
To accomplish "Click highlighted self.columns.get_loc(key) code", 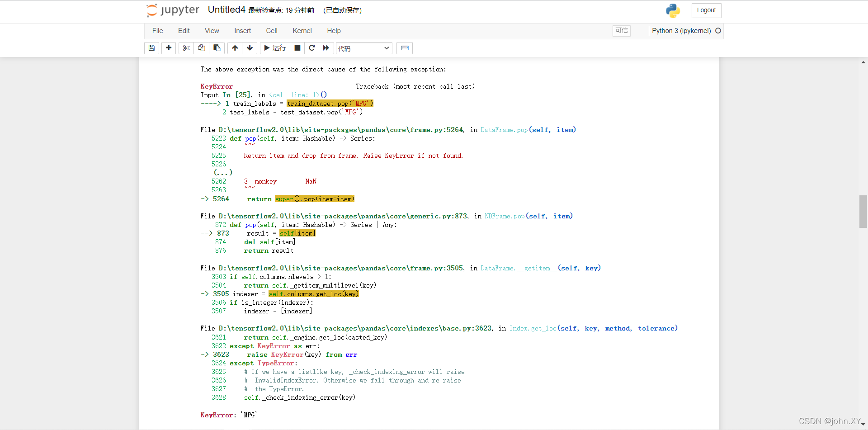I will [x=314, y=294].
